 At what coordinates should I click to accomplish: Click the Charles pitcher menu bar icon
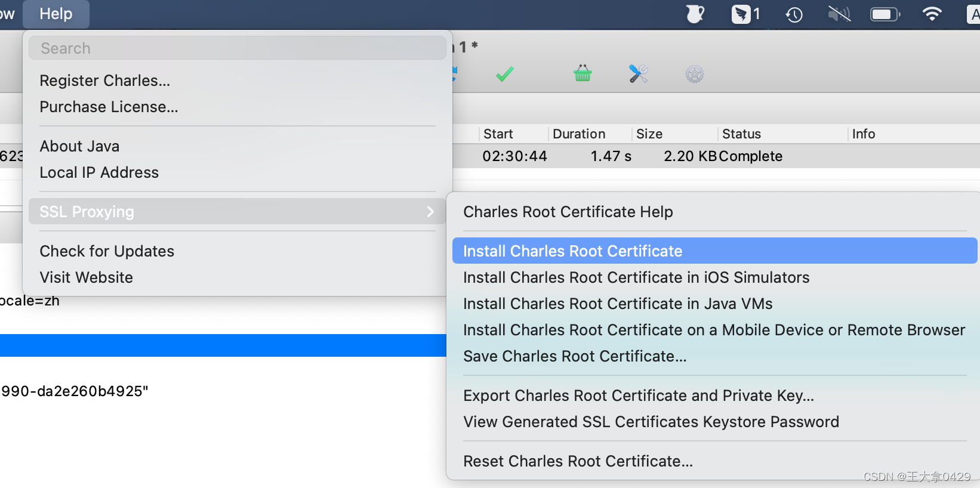(x=695, y=14)
